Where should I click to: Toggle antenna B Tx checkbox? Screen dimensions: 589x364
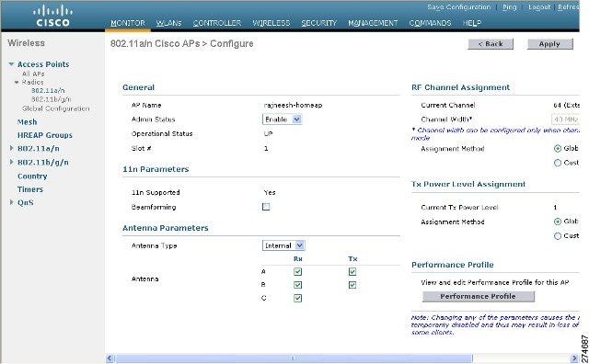(352, 285)
